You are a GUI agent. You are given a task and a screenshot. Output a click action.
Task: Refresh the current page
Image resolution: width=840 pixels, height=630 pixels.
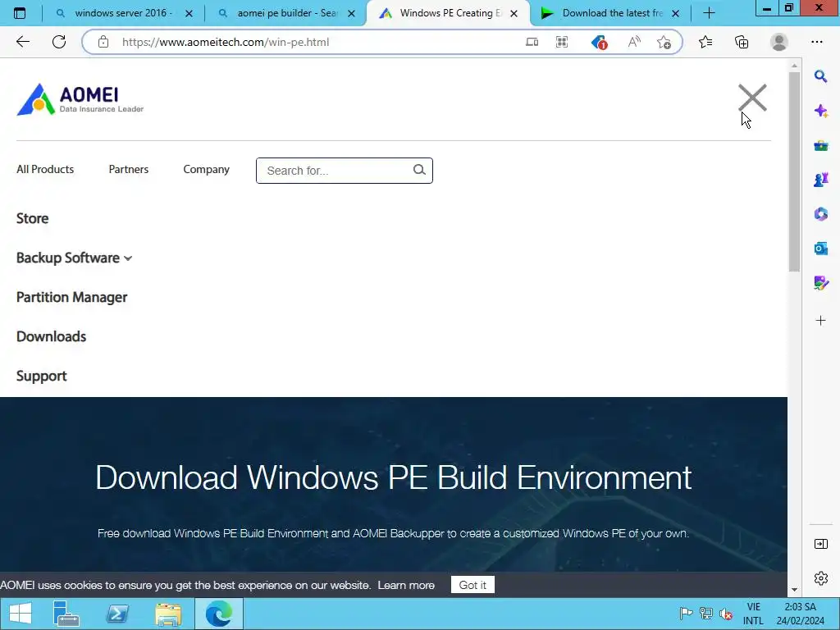tap(59, 42)
